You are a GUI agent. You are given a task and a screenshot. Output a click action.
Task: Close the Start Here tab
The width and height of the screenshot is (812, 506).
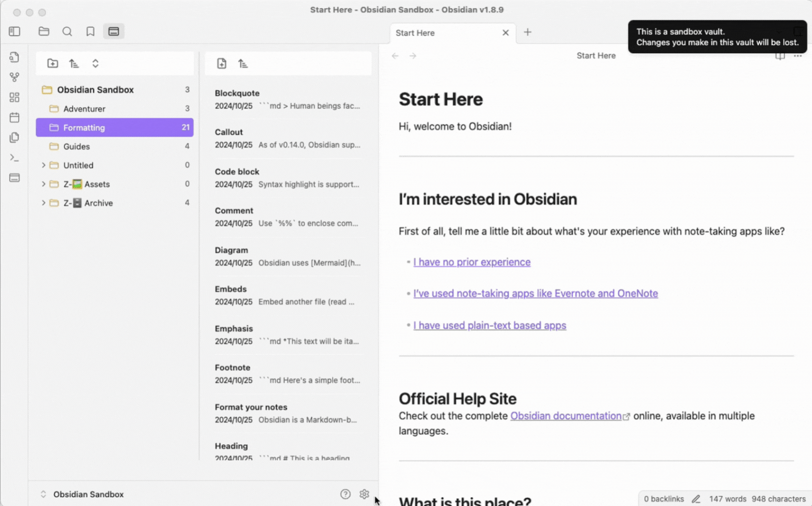point(506,33)
